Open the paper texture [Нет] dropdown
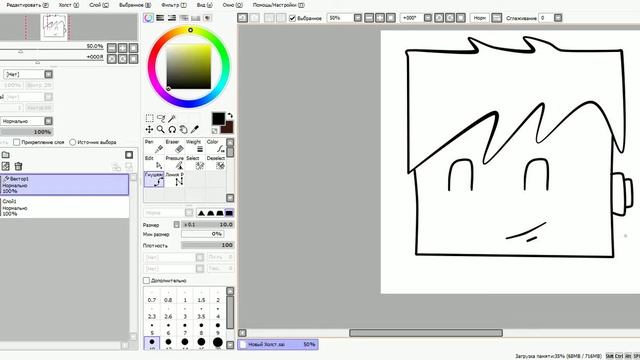The height and width of the screenshot is (360, 640). point(48,74)
